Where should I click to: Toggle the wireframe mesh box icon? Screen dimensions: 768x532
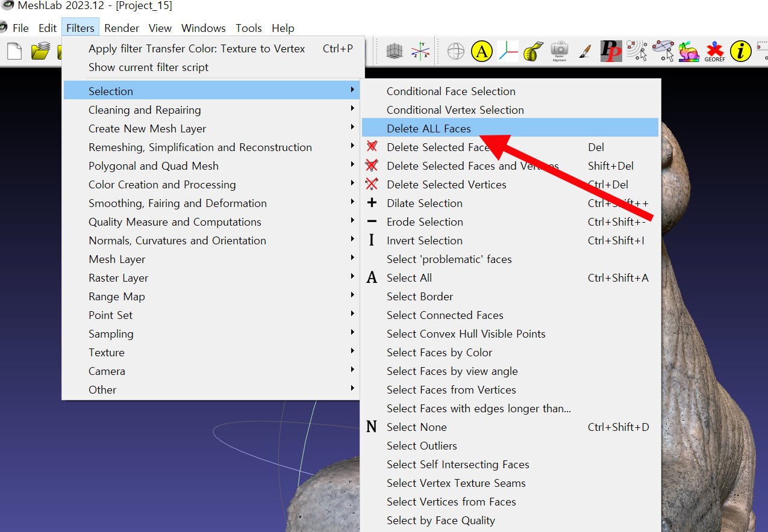pyautogui.click(x=394, y=51)
